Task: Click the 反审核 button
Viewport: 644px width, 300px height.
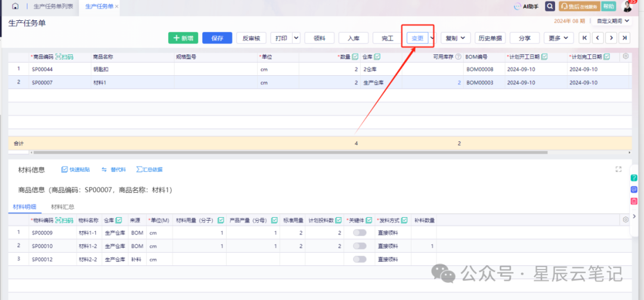Action: pyautogui.click(x=252, y=38)
